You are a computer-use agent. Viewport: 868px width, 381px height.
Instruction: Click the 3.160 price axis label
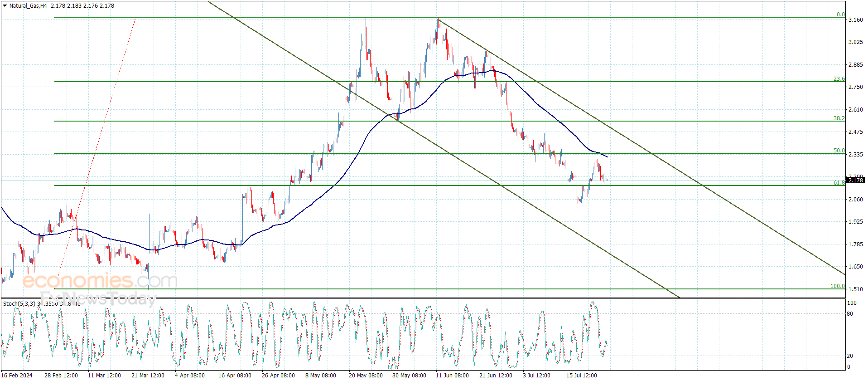tap(855, 20)
